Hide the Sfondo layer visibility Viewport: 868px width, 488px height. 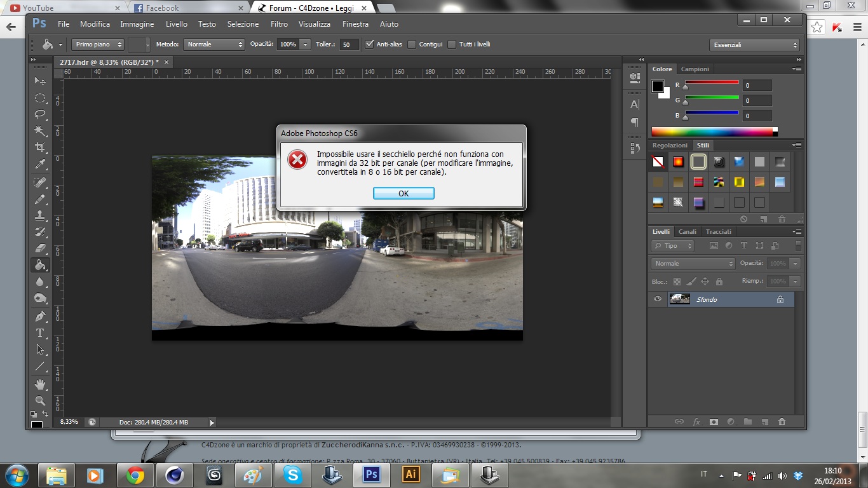pyautogui.click(x=658, y=299)
